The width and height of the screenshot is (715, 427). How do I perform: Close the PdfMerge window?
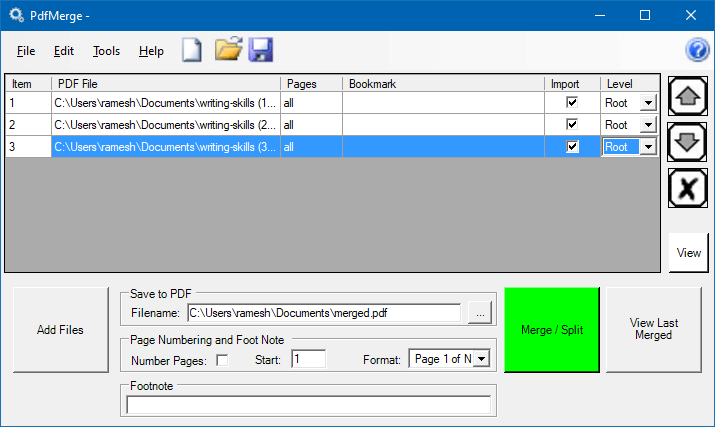pos(691,16)
